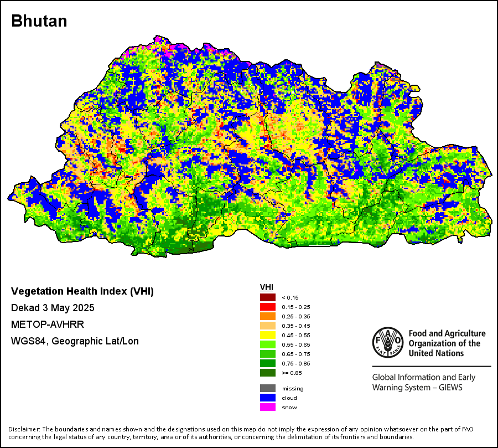Click the gray 'missing' legend swatch
The width and height of the screenshot is (498, 448).
[268, 388]
